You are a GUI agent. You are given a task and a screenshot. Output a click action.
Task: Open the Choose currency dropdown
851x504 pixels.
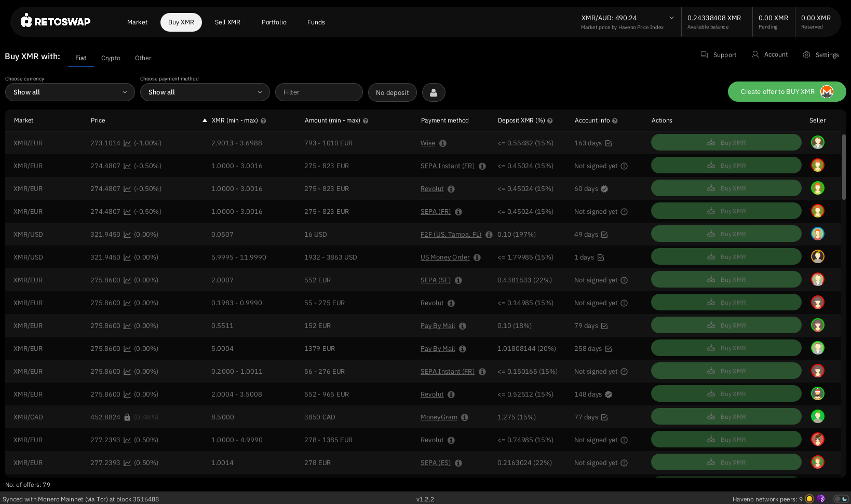pos(70,92)
